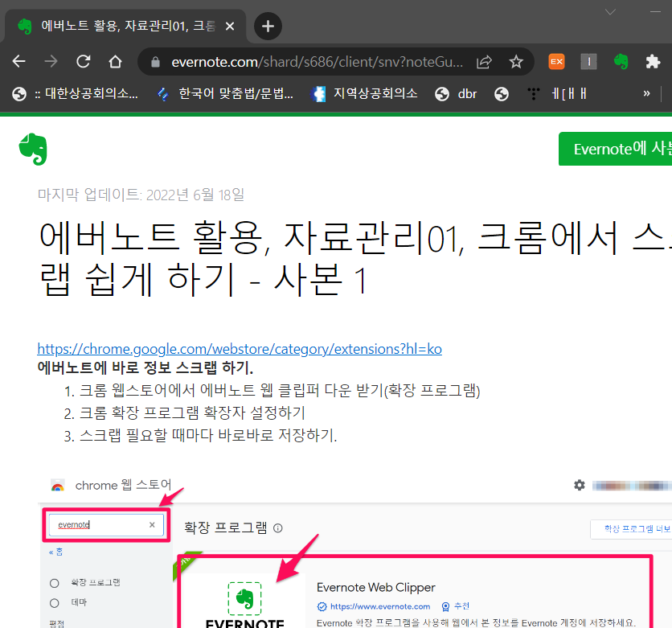Go forward to next page
Viewport: 672px width, 628px height.
click(x=51, y=62)
